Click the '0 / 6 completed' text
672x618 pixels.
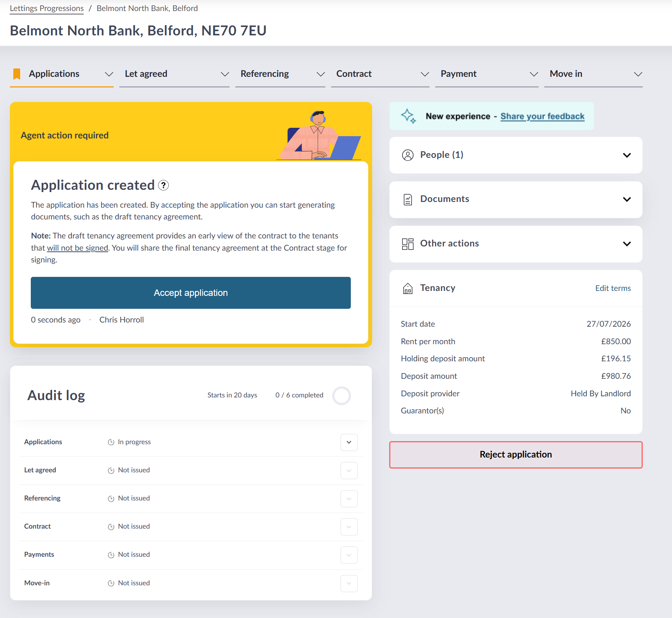tap(299, 395)
